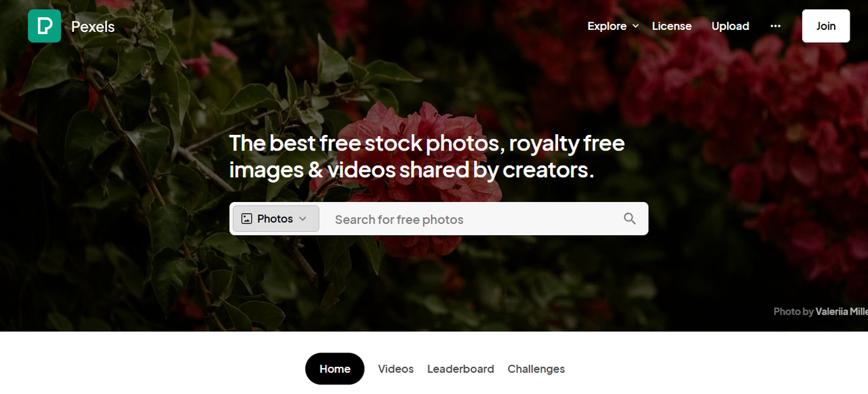Image resolution: width=868 pixels, height=394 pixels.
Task: Open the Photos media type dropdown
Action: [x=276, y=218]
